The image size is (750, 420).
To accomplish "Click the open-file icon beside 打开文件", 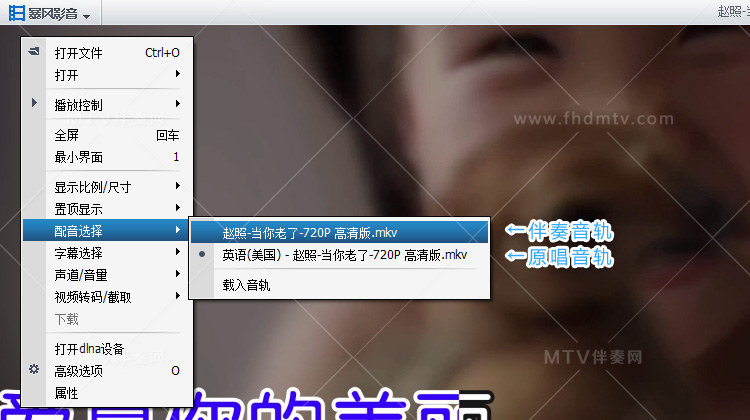I will [34, 51].
